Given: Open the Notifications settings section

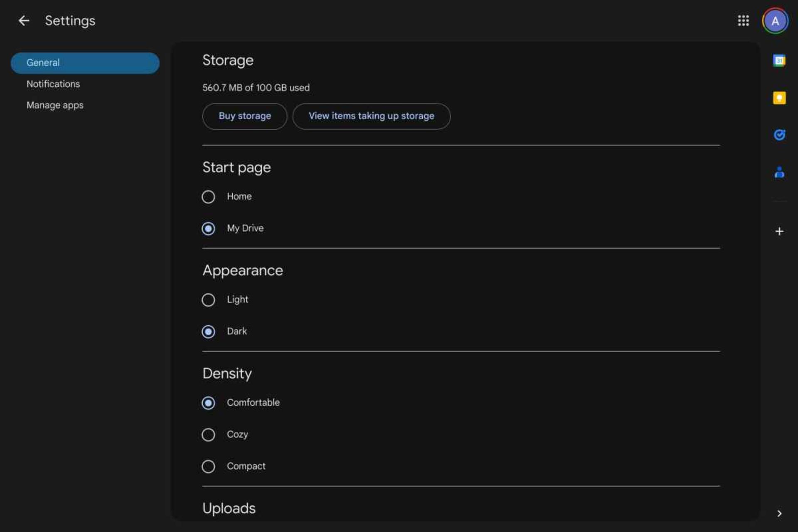Looking at the screenshot, I should (53, 84).
